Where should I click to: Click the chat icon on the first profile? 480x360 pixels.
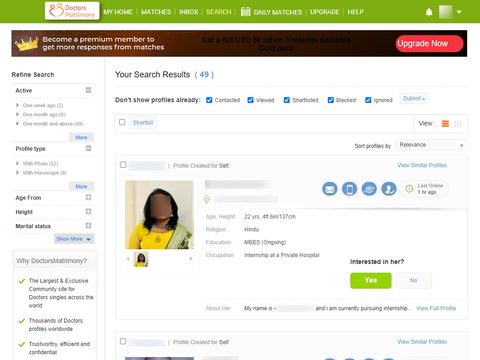point(369,189)
